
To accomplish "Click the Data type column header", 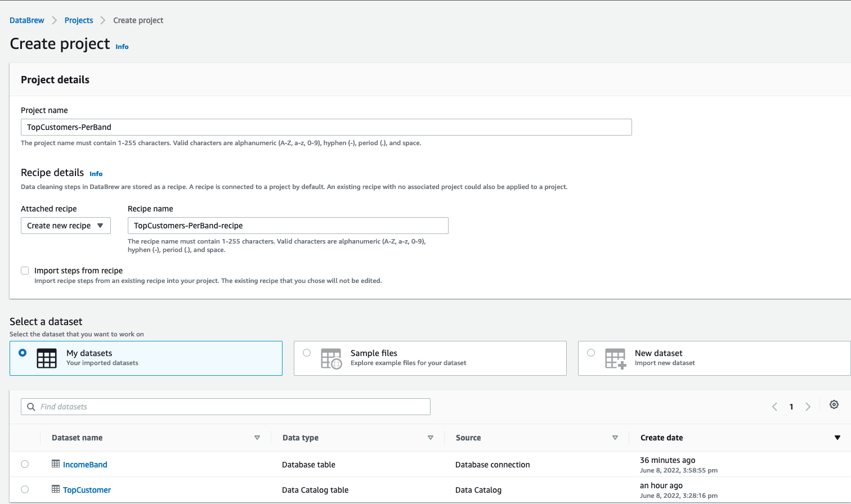I will [301, 438].
